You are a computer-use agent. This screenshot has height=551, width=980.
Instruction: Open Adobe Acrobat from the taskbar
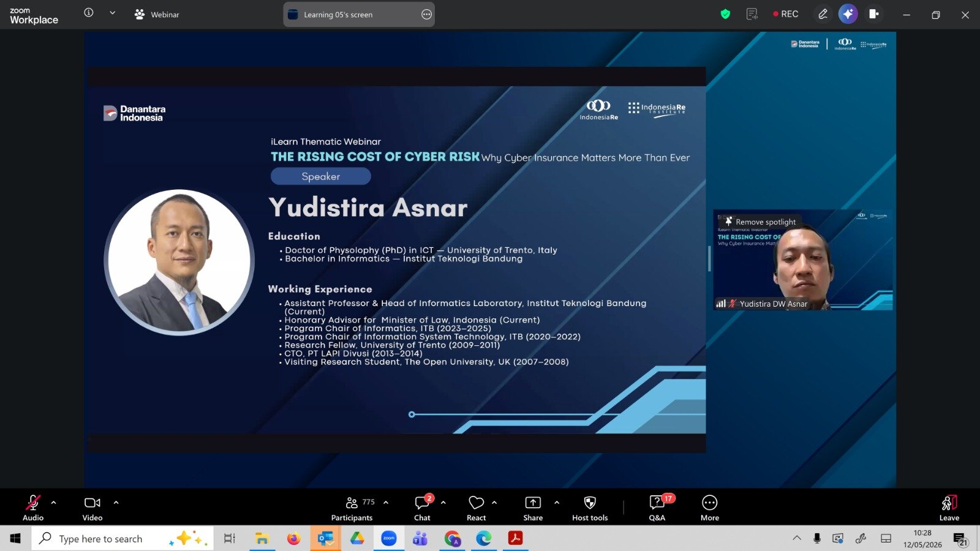click(x=515, y=539)
